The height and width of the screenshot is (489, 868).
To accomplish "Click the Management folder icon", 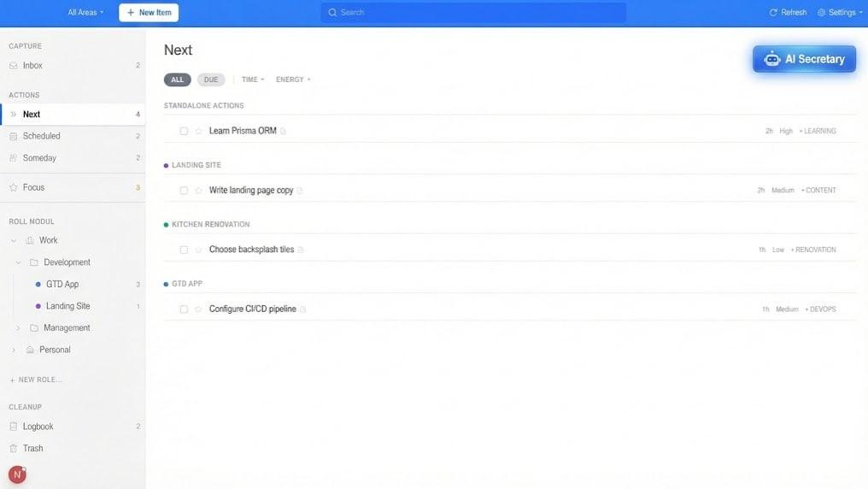I will (x=34, y=327).
